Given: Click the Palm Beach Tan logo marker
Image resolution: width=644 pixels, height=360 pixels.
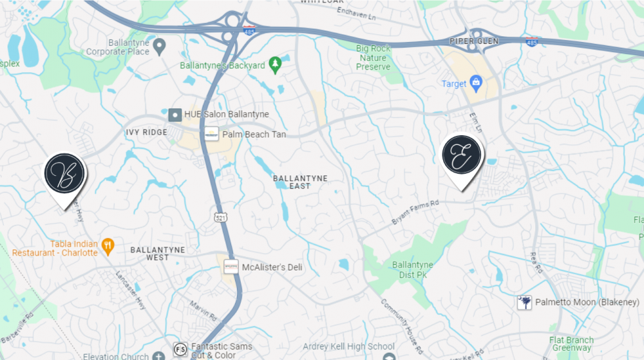Looking at the screenshot, I should point(211,134).
